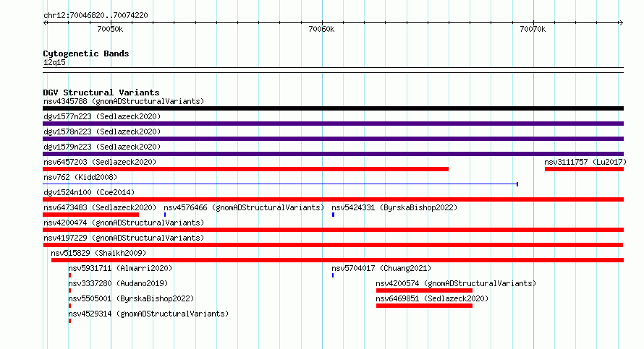Click the red nsv6457203 variant bar
Screen dimensions: 644x349
click(x=245, y=169)
